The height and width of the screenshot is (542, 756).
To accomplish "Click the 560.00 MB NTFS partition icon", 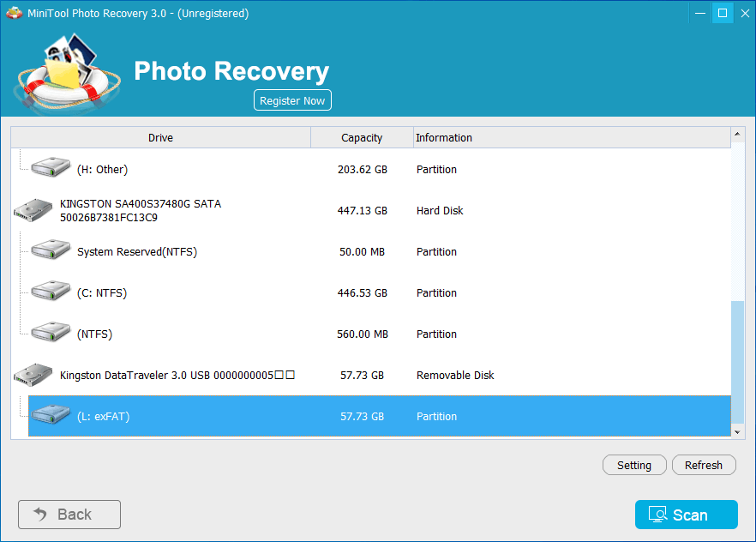I will (51, 332).
